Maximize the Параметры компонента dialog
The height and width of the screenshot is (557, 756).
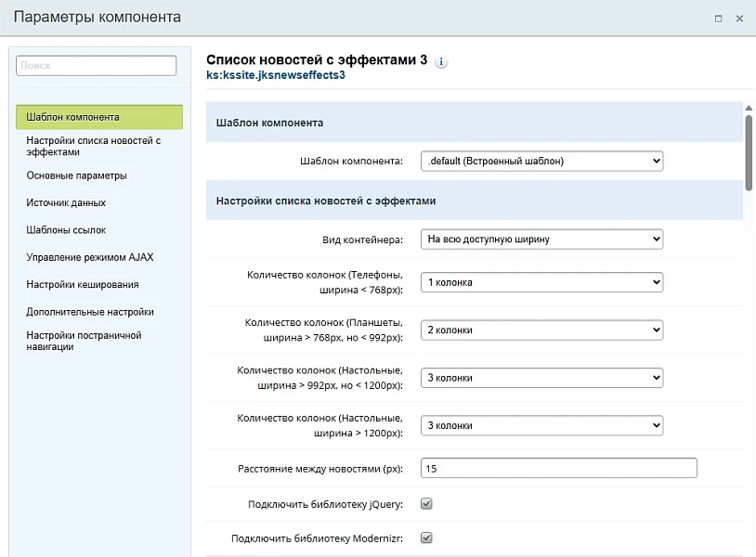(719, 19)
